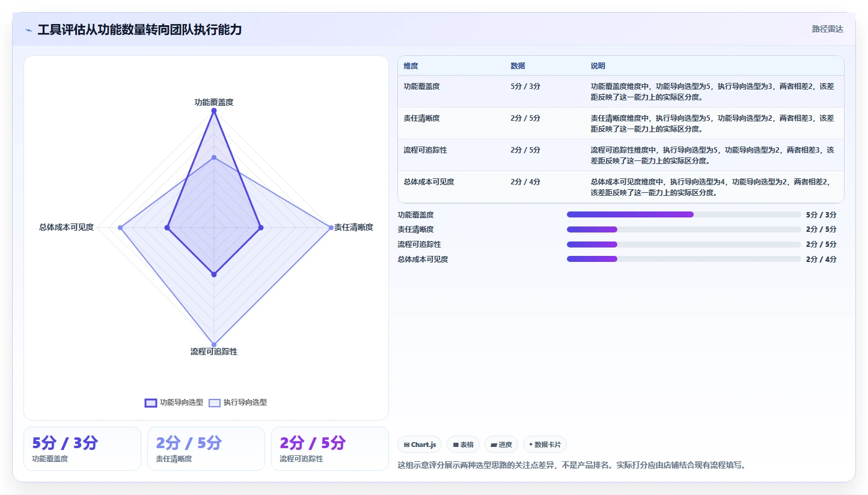Click the Chart.js tag chip
The height and width of the screenshot is (495, 868).
click(x=420, y=445)
